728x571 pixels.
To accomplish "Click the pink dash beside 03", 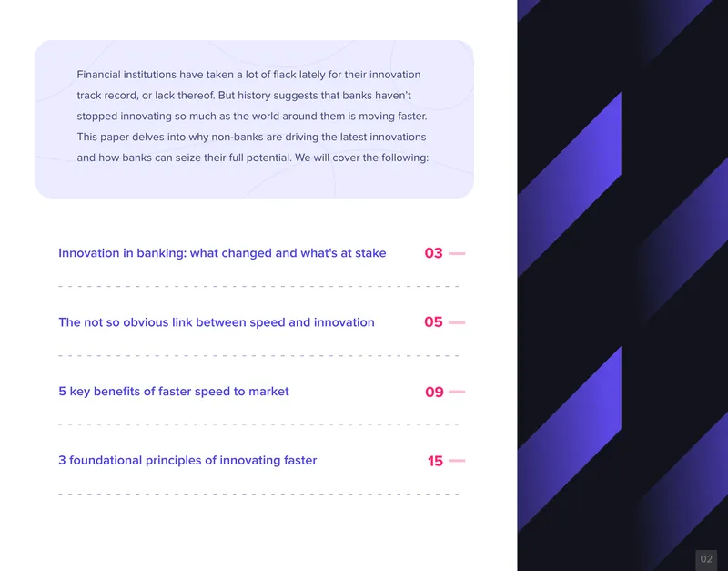I will click(457, 254).
